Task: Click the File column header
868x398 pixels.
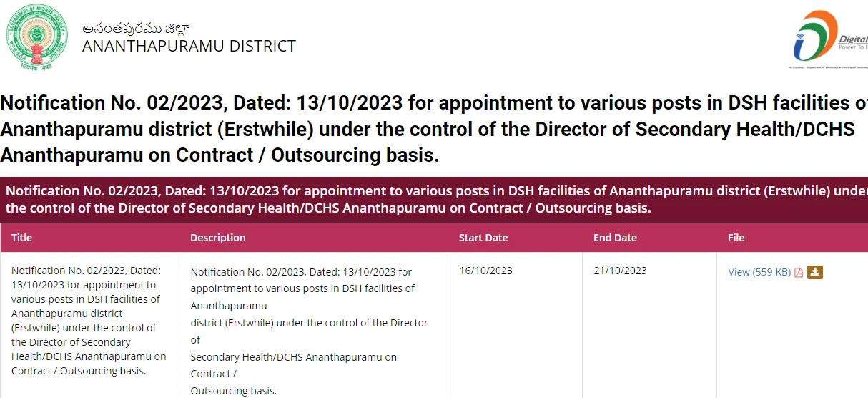Action: coord(736,238)
